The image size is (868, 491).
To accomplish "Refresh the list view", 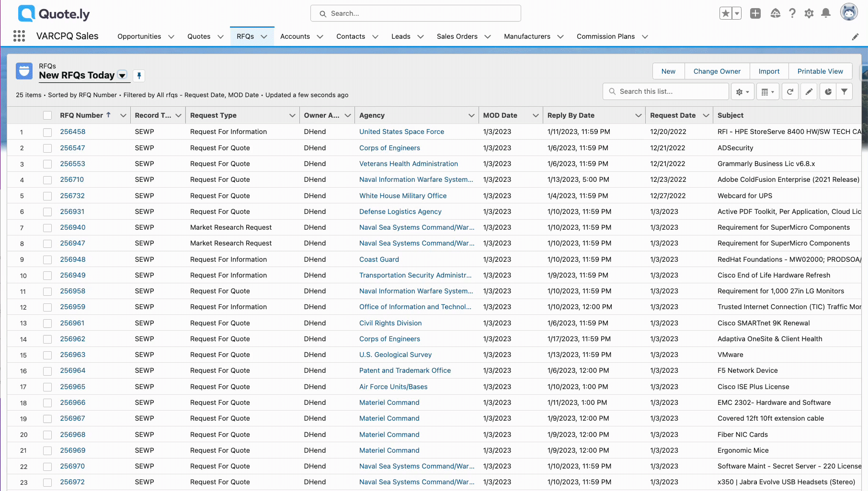I will pyautogui.click(x=790, y=91).
